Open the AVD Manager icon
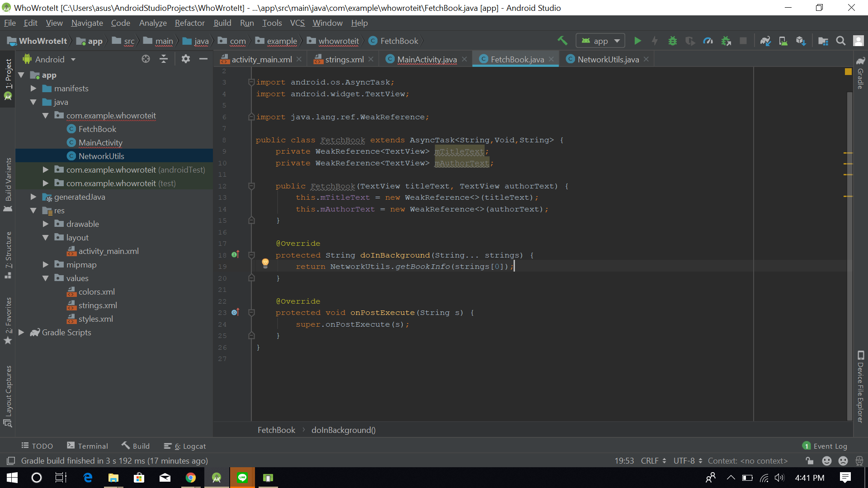The image size is (868, 488). pos(783,41)
